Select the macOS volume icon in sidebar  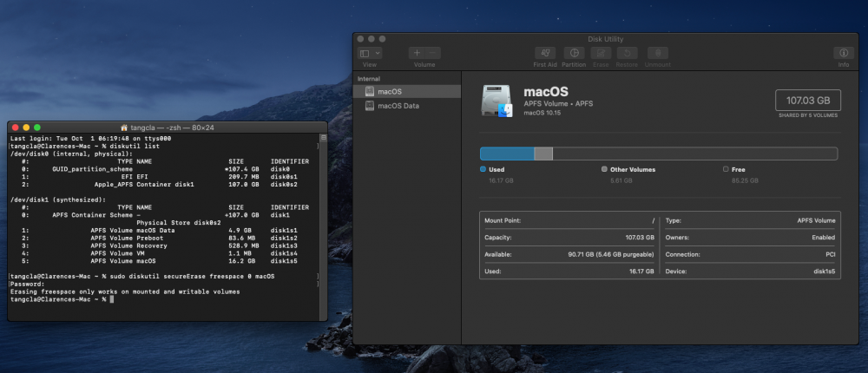coord(370,91)
